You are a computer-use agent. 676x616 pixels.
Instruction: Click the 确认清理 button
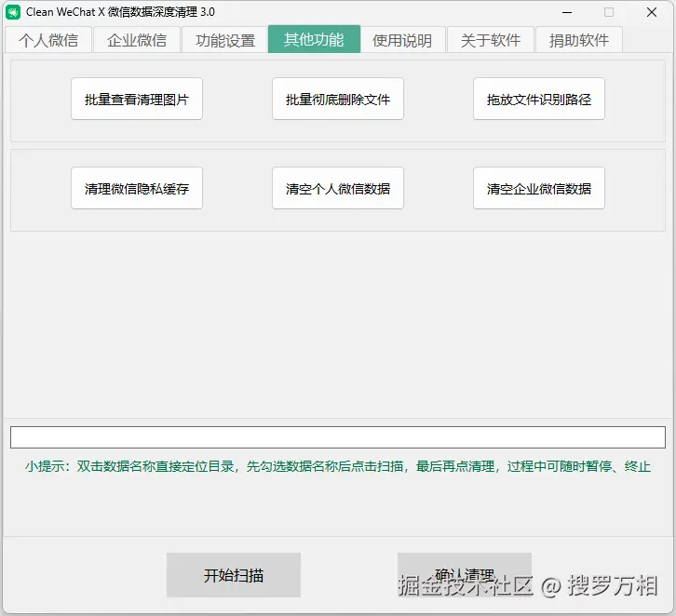(x=465, y=575)
